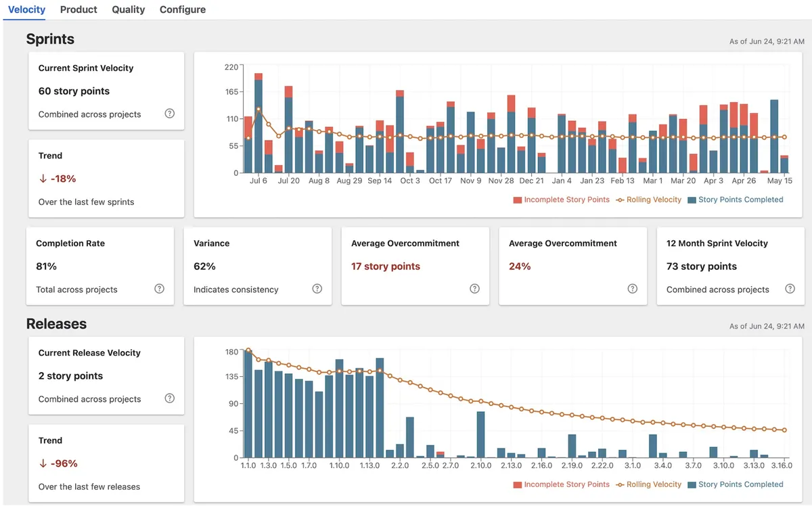
Task: Click 'Over the last few sprints' text
Action: point(86,202)
